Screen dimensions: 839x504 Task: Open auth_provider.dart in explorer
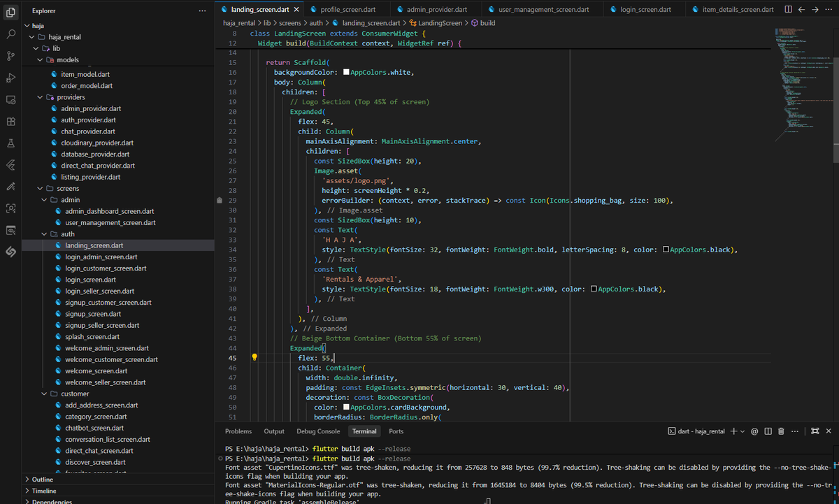(88, 120)
